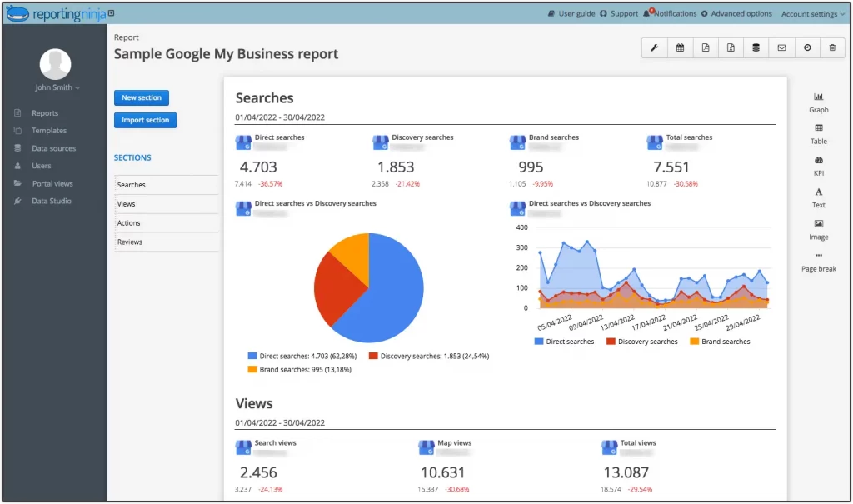
Task: Click the report title Sample Google My Business report
Action: 226,54
